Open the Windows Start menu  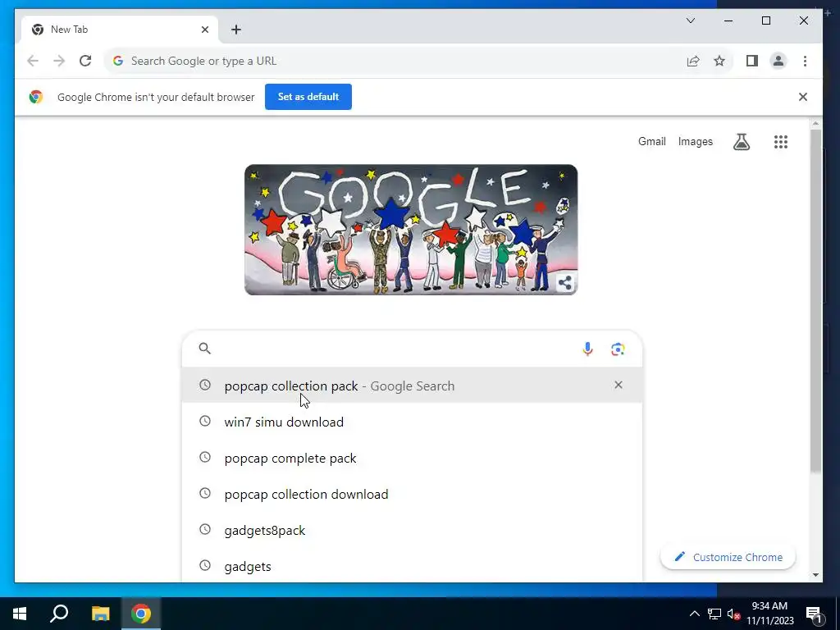pyautogui.click(x=20, y=614)
